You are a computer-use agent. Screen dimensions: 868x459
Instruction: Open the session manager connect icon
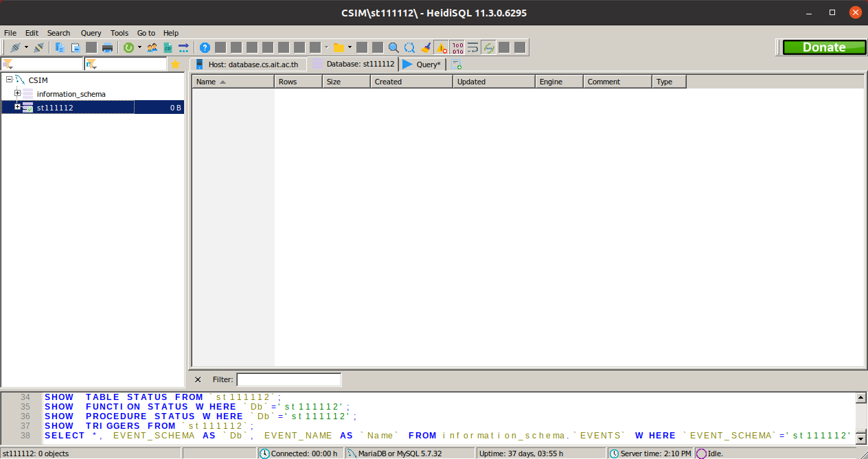pyautogui.click(x=14, y=47)
